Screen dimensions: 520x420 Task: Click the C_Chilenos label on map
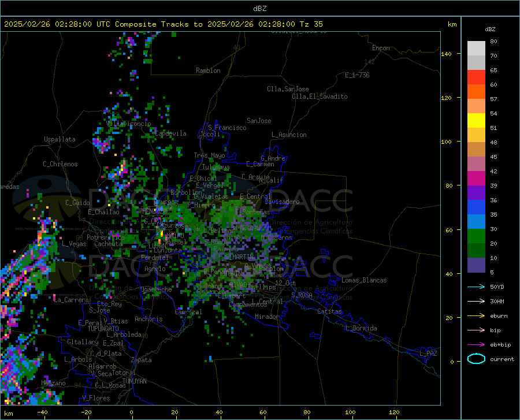click(x=60, y=164)
